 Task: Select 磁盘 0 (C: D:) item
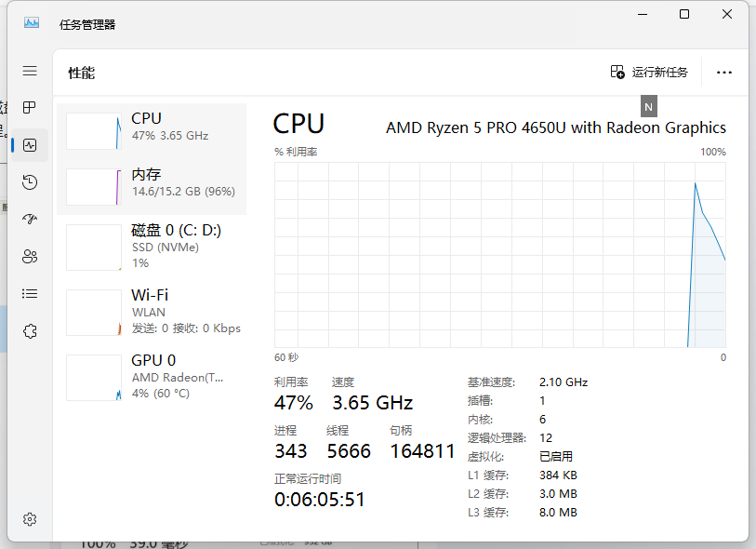pyautogui.click(x=152, y=247)
